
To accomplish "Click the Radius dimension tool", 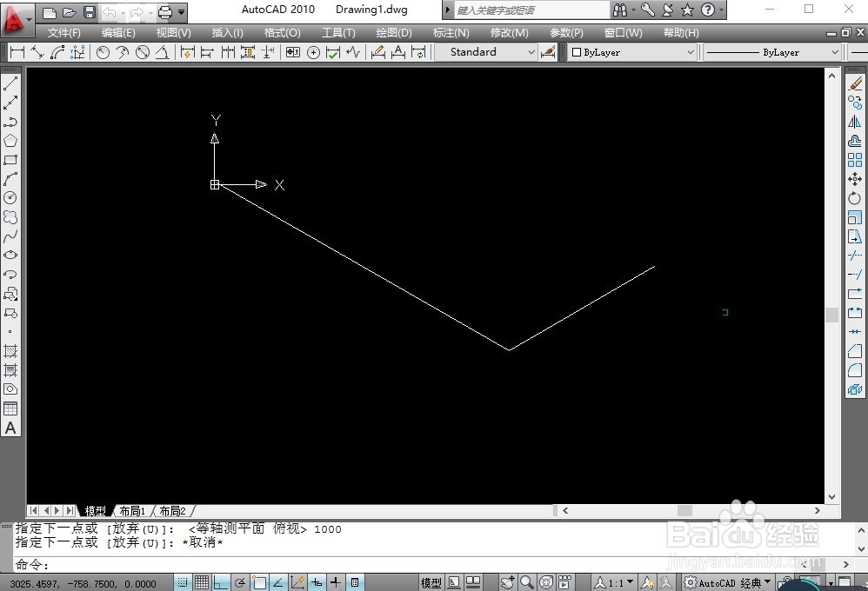I will point(103,52).
